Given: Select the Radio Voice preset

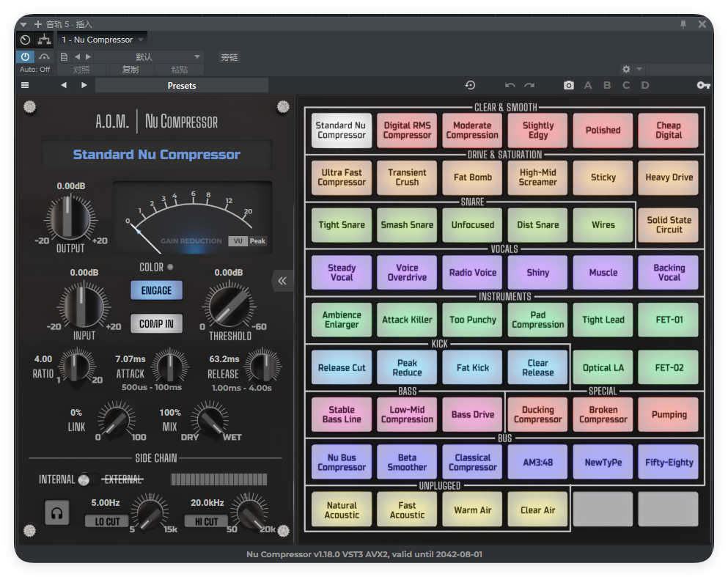Looking at the screenshot, I should click(473, 273).
